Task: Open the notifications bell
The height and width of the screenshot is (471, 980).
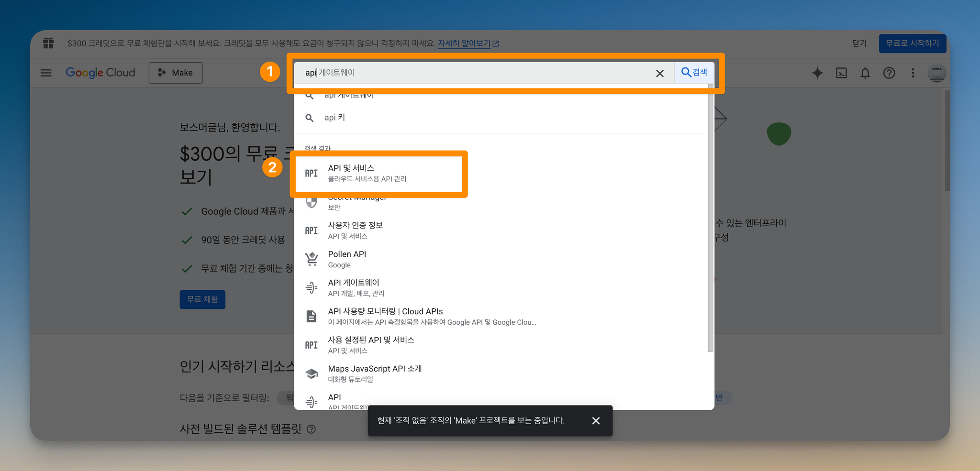Action: tap(865, 73)
